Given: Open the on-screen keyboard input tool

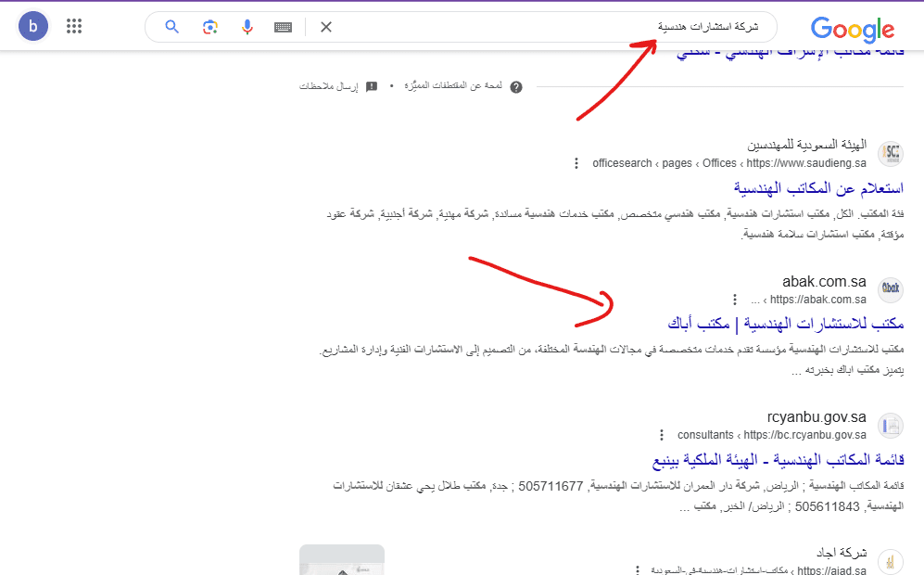Looking at the screenshot, I should coord(283,27).
